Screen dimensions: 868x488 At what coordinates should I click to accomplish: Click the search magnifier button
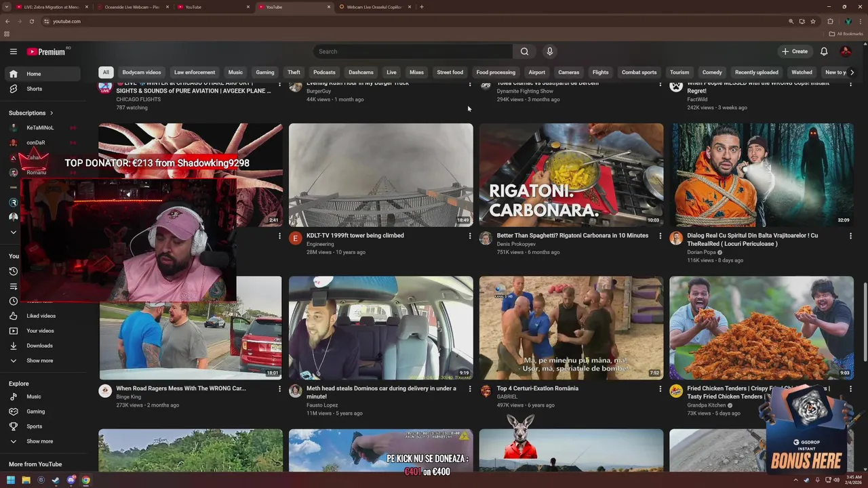(x=524, y=52)
